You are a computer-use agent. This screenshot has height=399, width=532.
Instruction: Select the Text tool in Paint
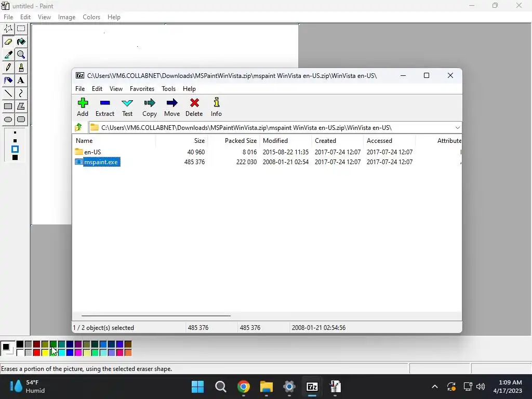click(x=21, y=81)
